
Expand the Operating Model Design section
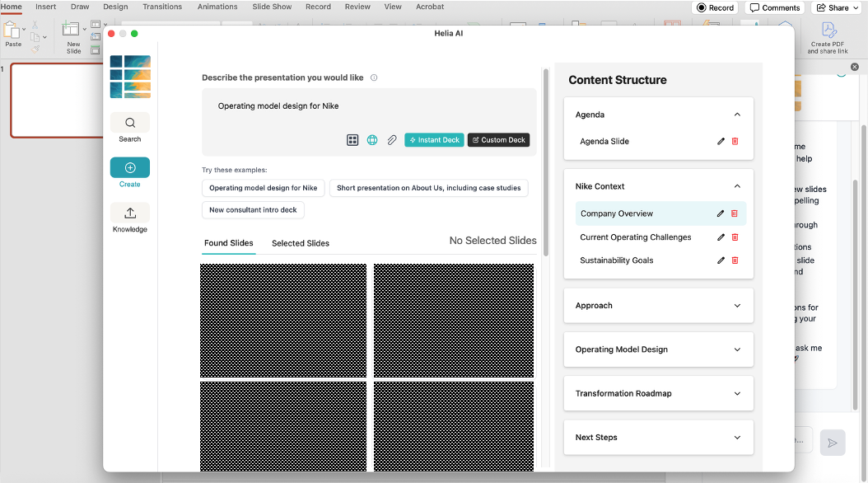[x=737, y=349]
